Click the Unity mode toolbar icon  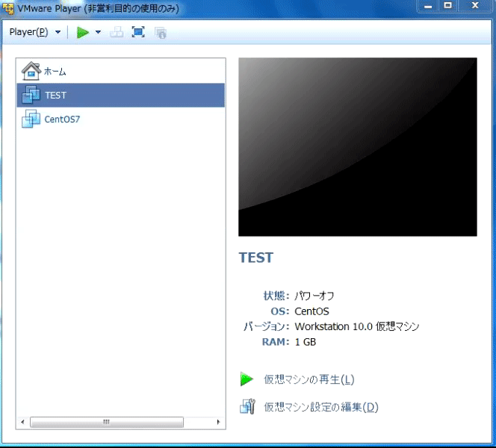[x=161, y=33]
